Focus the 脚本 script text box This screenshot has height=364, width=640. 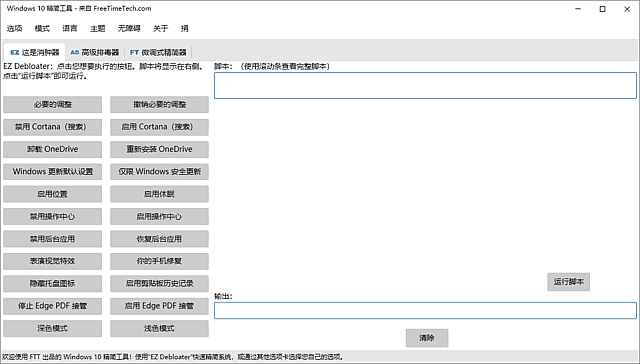click(x=425, y=85)
